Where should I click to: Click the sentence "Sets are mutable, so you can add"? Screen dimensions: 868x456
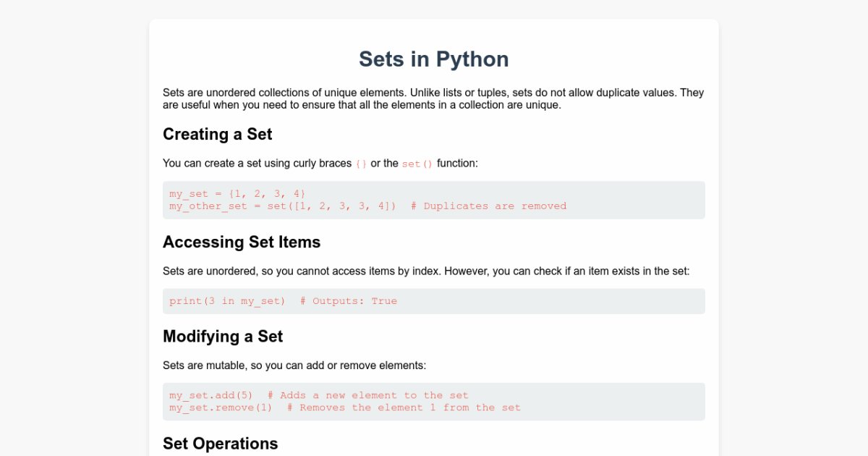[x=294, y=366]
